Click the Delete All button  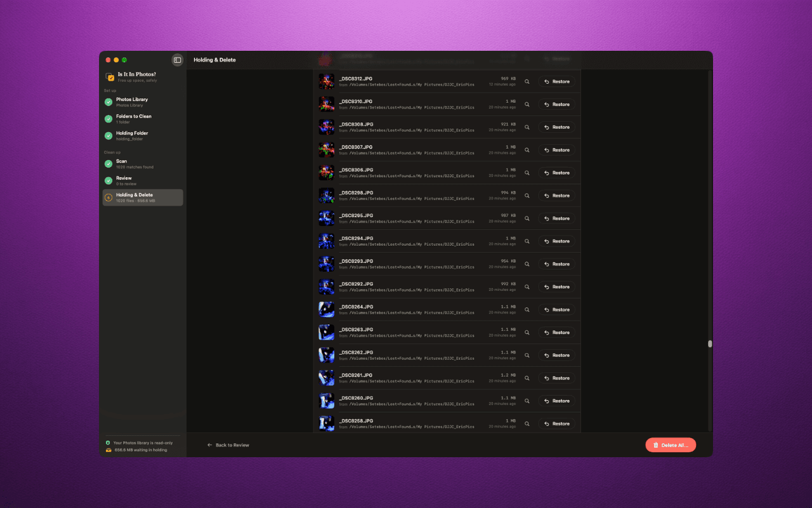coord(671,445)
